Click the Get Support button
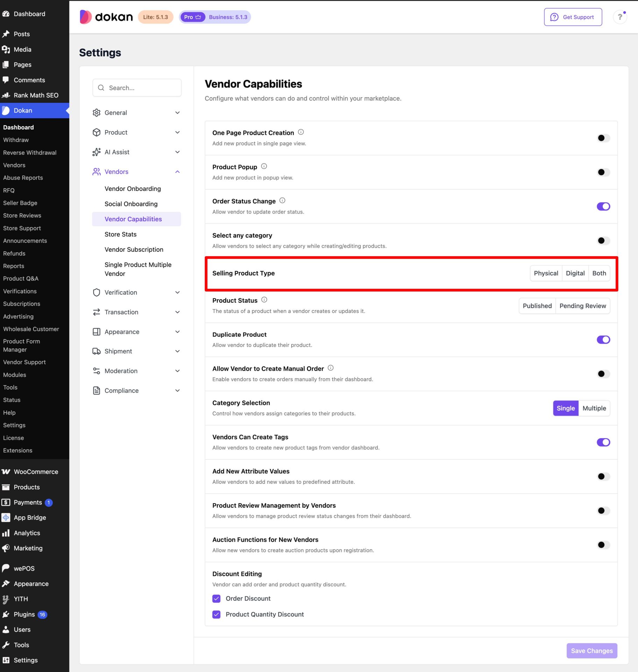Viewport: 638px width, 672px height. pos(573,17)
